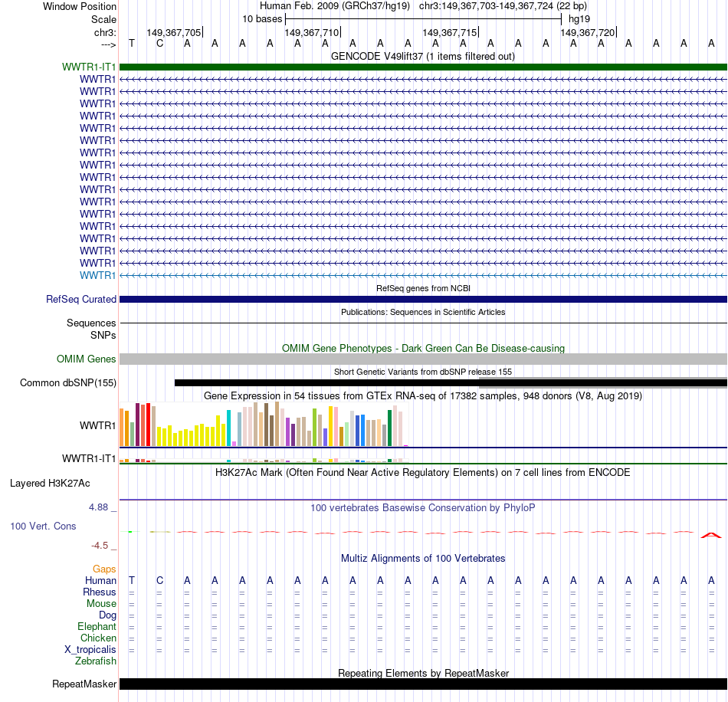Click base C in the Human alignment row
The image size is (728, 702).
point(159,580)
